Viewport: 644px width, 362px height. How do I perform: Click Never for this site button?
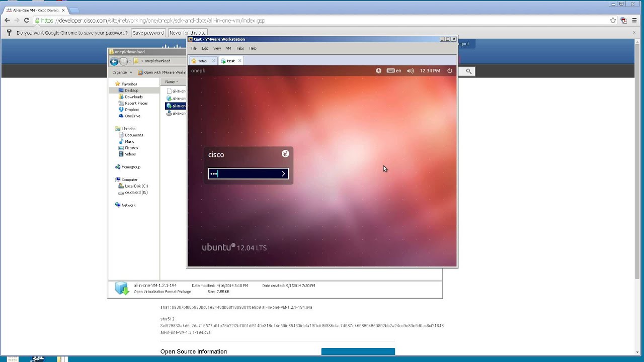[x=188, y=33]
